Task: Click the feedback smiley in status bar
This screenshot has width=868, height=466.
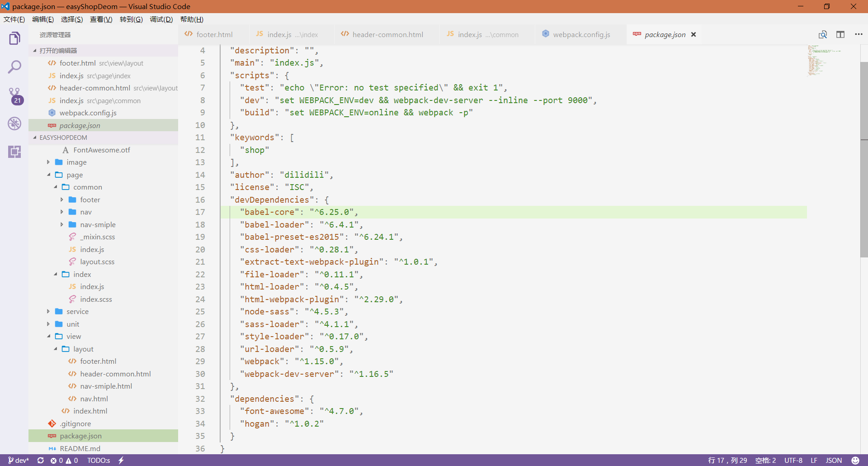Action: pos(855,460)
